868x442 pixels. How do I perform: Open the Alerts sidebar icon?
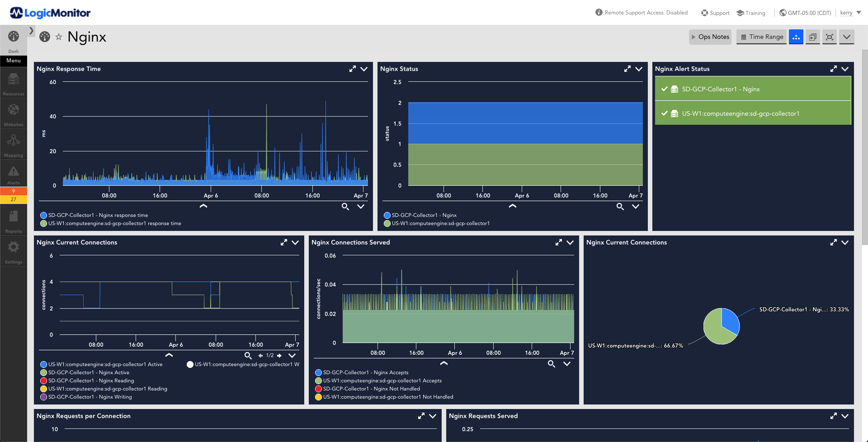[x=14, y=174]
